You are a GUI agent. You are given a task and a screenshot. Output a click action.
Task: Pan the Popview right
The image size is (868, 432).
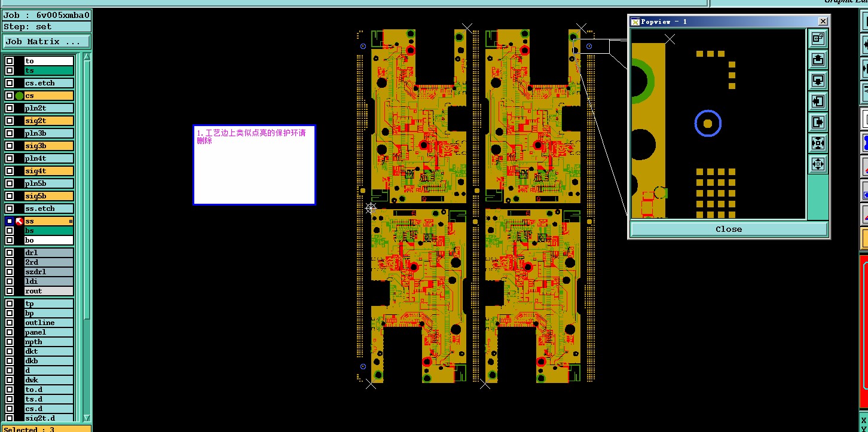tap(818, 122)
